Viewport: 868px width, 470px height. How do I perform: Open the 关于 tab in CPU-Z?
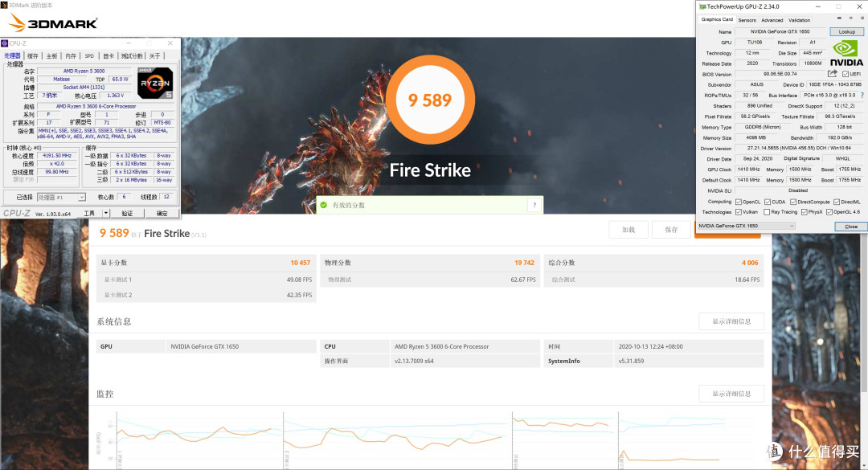(154, 56)
